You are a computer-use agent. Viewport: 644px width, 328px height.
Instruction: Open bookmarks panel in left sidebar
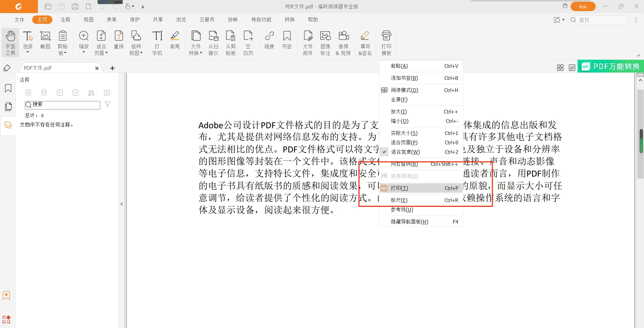pos(8,88)
